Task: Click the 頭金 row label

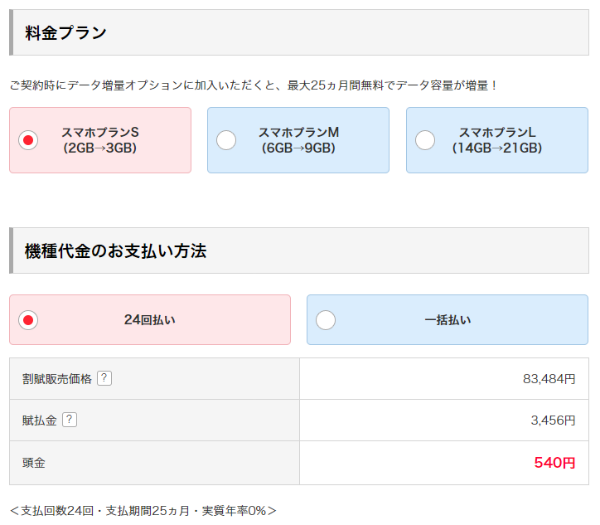Action: [x=34, y=463]
